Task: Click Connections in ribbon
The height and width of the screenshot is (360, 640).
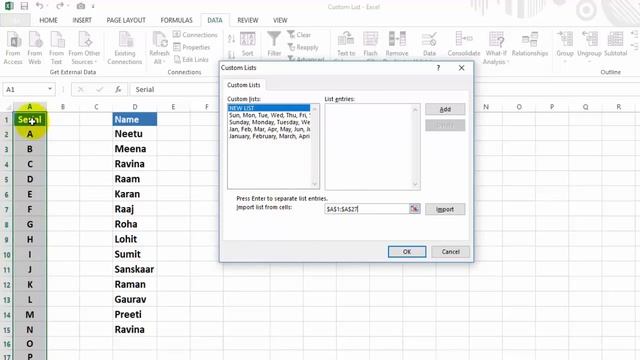Action: (x=195, y=35)
